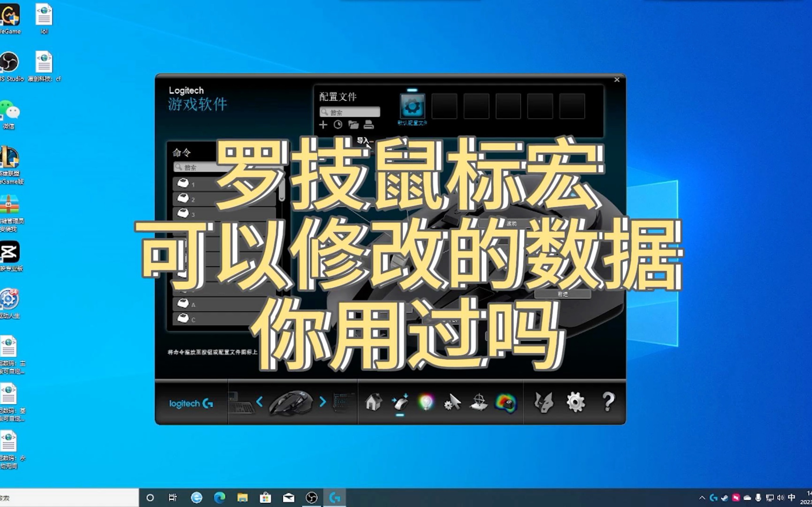Open pointer settings cursor-gear icon
Screen dimensions: 812x507
click(453, 402)
